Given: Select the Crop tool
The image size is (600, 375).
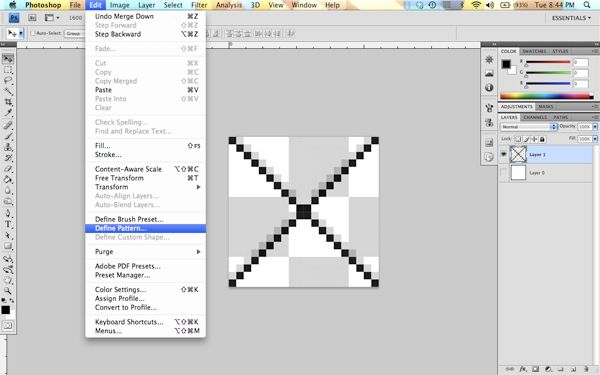Looking at the screenshot, I should [8, 102].
